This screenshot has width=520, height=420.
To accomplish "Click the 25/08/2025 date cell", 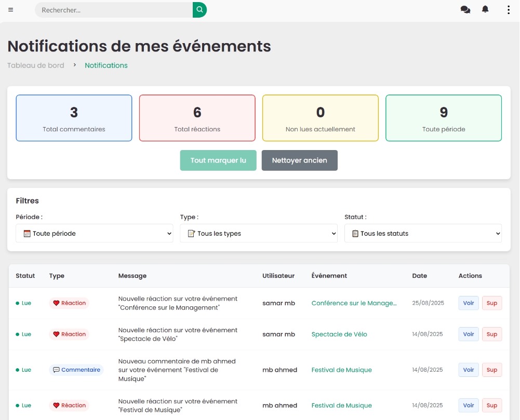I will pyautogui.click(x=428, y=303).
